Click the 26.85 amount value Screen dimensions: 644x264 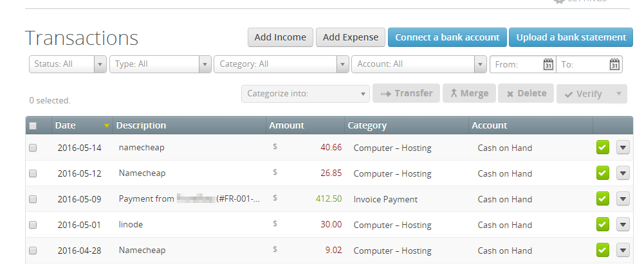point(331,173)
